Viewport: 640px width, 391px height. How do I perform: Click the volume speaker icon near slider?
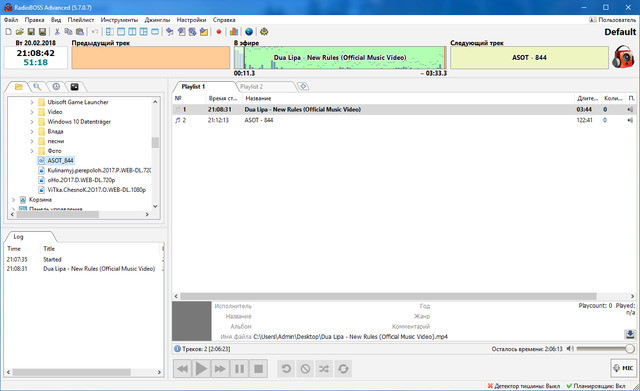tap(570, 349)
